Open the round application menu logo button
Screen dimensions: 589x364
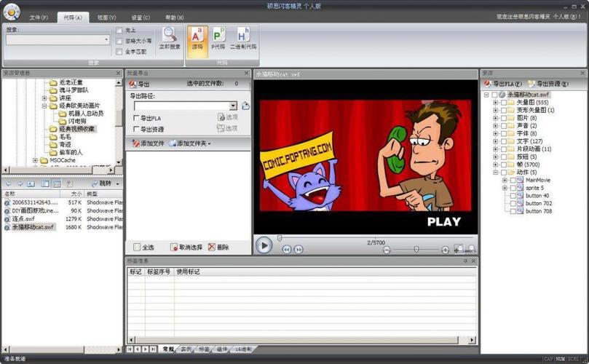12,12
